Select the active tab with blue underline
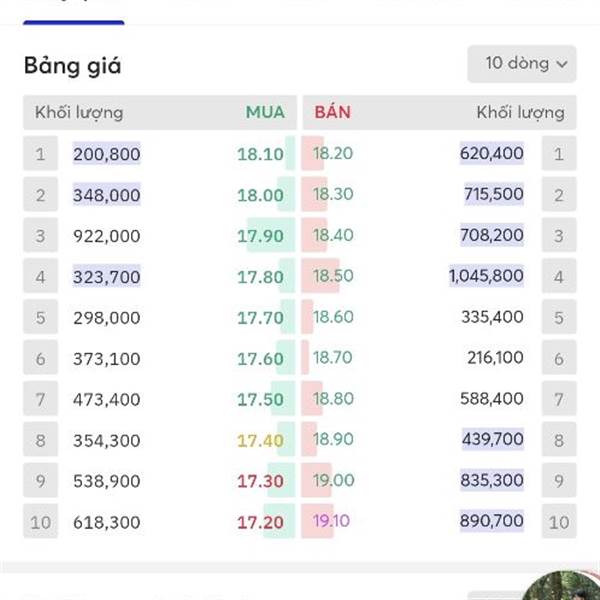The image size is (600, 600). coord(73,11)
